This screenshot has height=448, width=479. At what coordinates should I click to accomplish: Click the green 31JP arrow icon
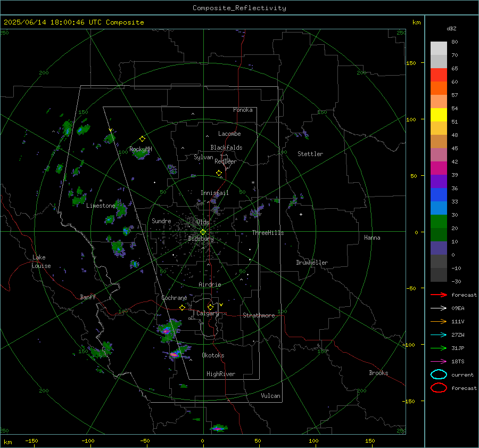(x=439, y=348)
